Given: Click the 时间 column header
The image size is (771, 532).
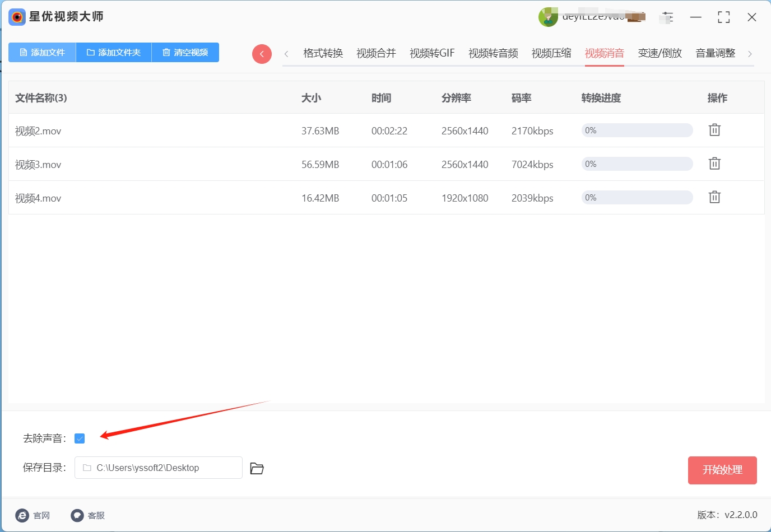Looking at the screenshot, I should point(381,98).
